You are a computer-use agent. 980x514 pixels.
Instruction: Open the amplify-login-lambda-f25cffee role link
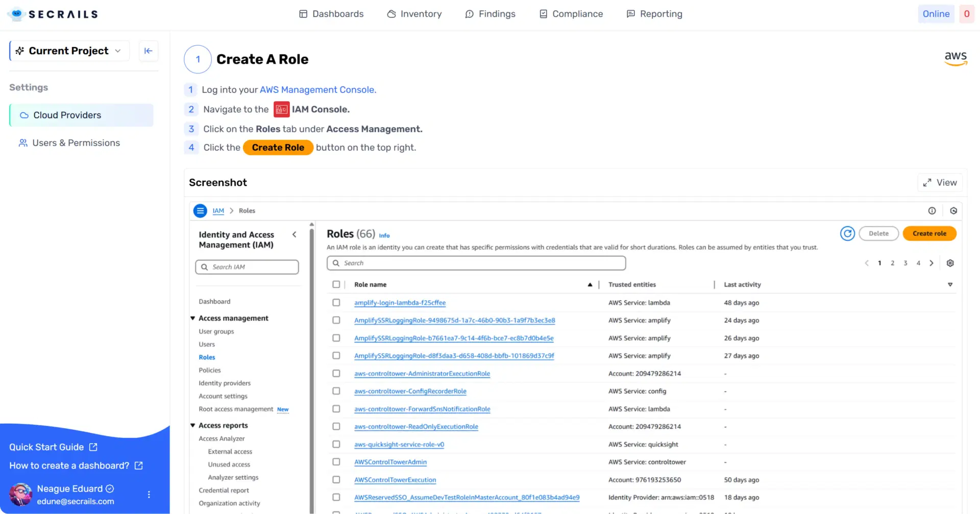400,303
